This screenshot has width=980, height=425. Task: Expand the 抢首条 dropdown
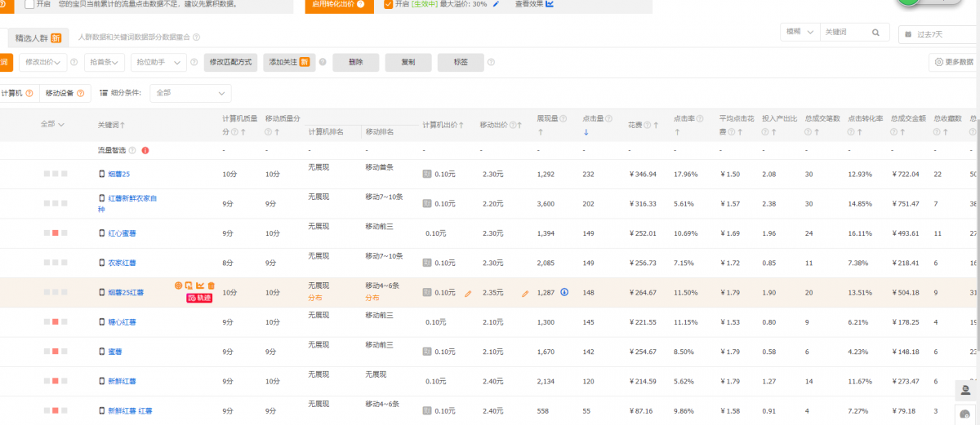click(105, 62)
